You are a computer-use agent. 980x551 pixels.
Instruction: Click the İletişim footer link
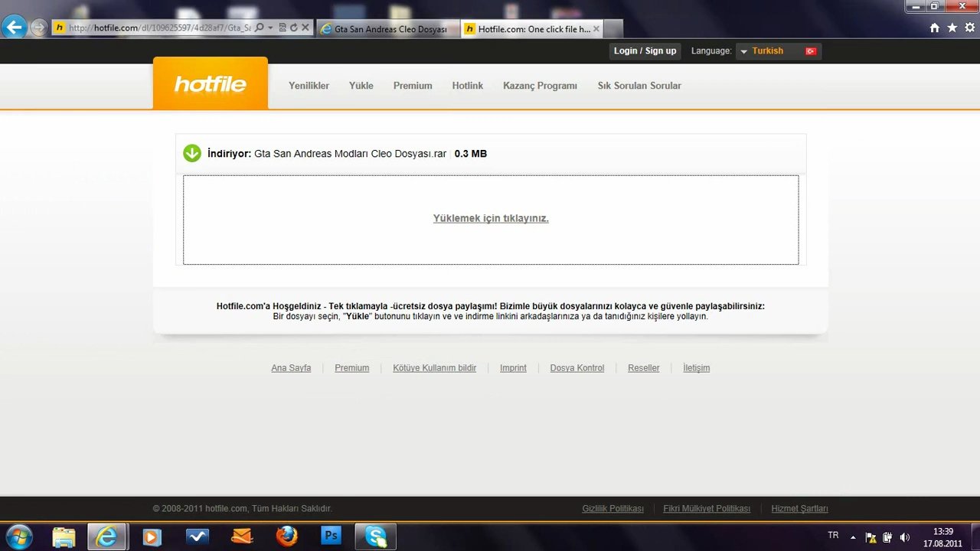pyautogui.click(x=696, y=368)
